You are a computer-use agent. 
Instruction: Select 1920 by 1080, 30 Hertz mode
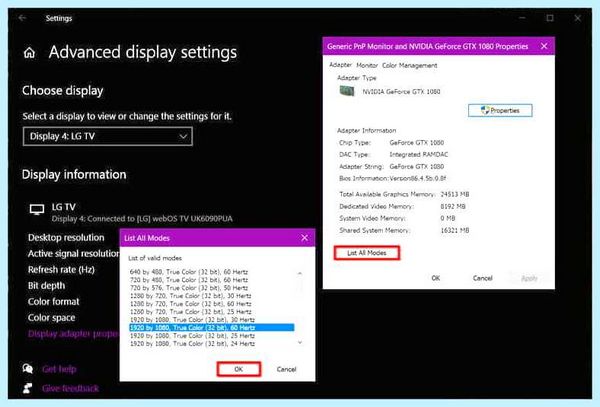192,320
